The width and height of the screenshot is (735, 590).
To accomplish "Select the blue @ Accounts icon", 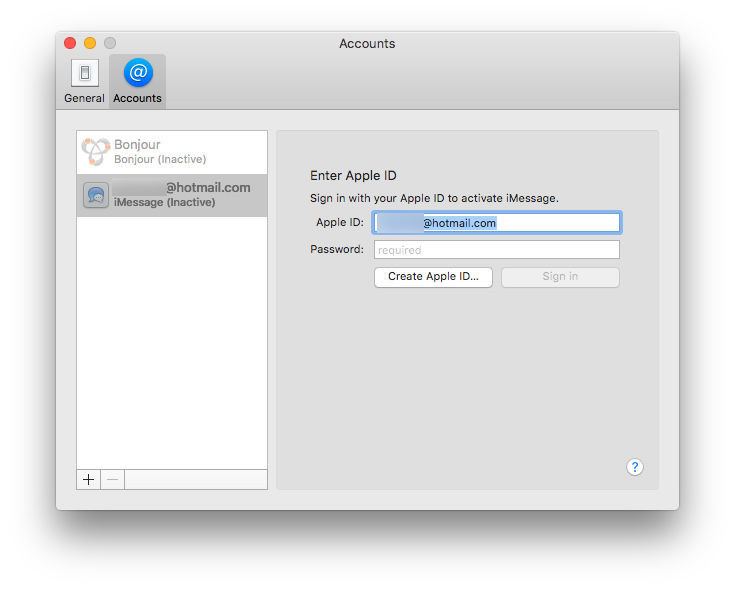I will pyautogui.click(x=138, y=73).
